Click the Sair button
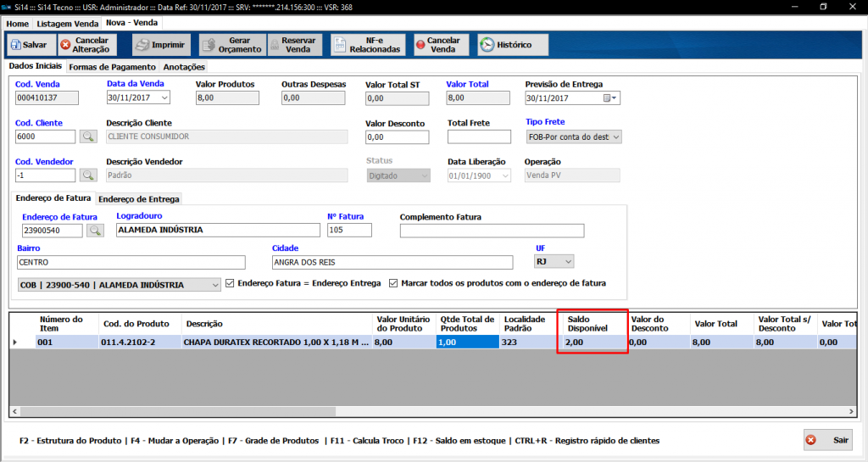868x462 pixels. (828, 441)
